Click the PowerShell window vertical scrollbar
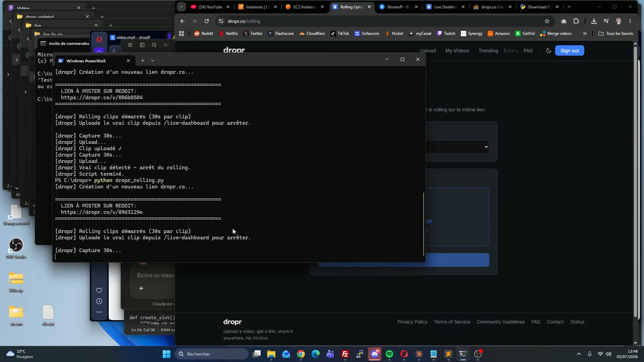The width and height of the screenshot is (644, 362). click(424, 225)
